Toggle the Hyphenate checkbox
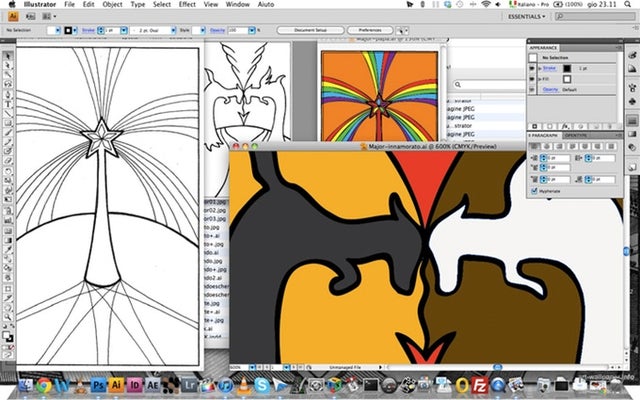This screenshot has height=400, width=640. tap(535, 190)
